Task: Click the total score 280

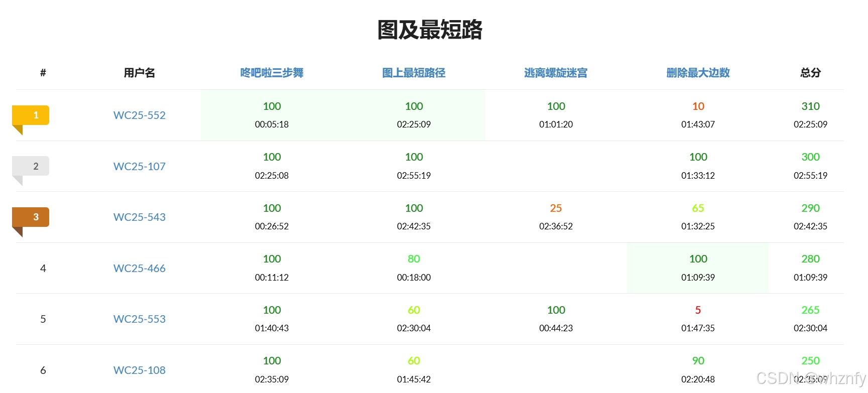Action: 810,258
